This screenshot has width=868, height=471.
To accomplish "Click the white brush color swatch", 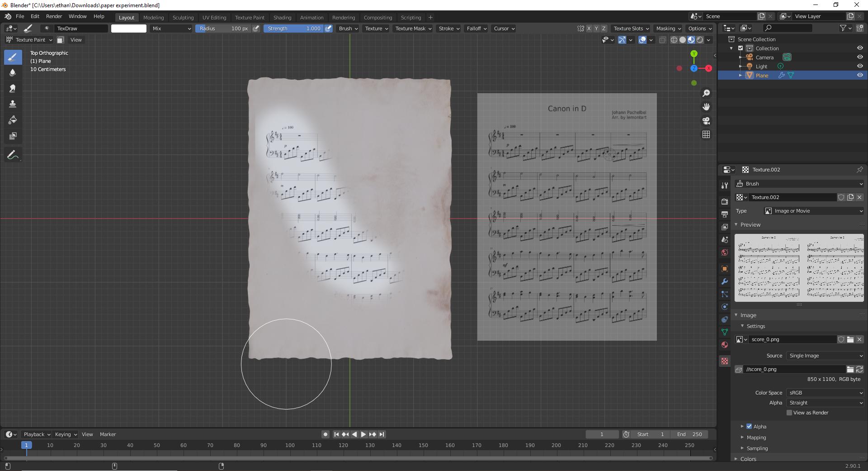I will tap(129, 29).
